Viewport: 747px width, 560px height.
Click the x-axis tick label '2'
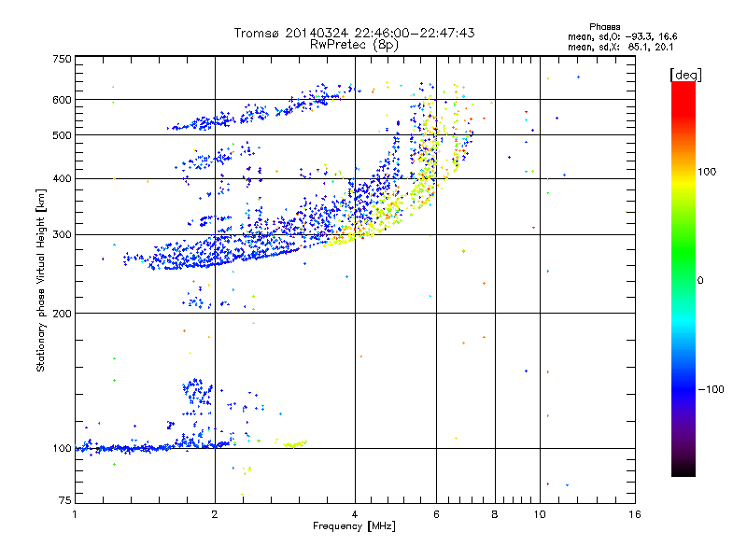215,514
